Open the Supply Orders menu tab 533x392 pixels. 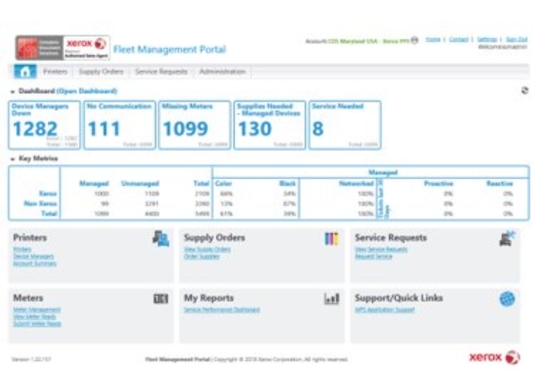(101, 71)
